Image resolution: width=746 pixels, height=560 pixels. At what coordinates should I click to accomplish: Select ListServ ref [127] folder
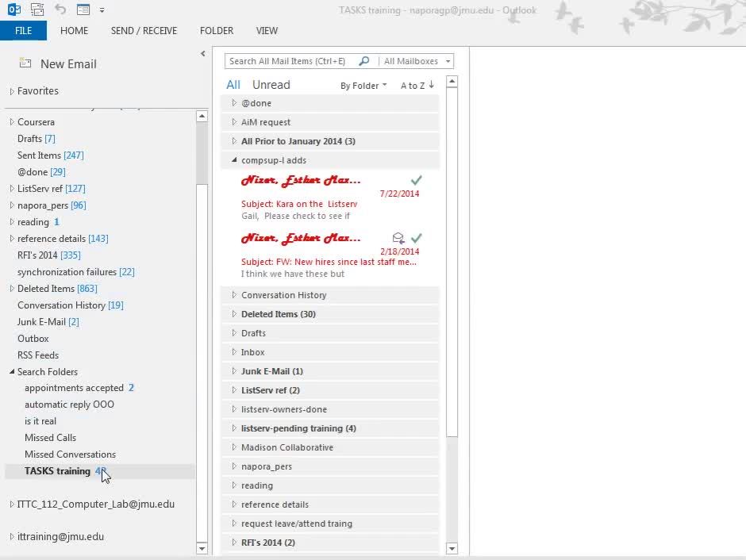tap(52, 188)
